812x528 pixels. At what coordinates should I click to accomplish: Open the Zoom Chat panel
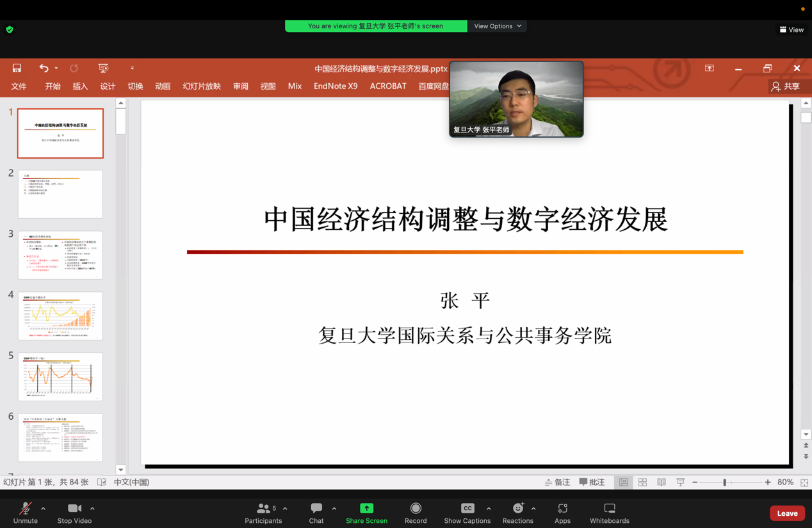(316, 513)
